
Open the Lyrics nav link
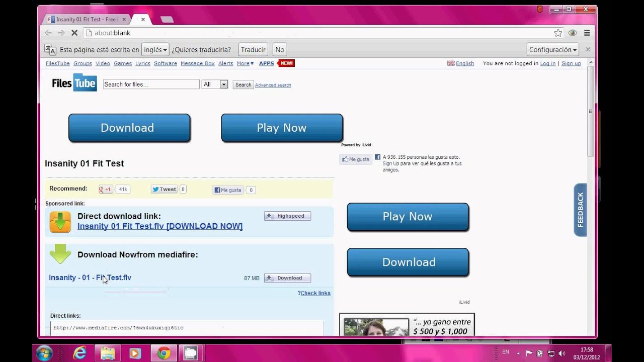[143, 63]
